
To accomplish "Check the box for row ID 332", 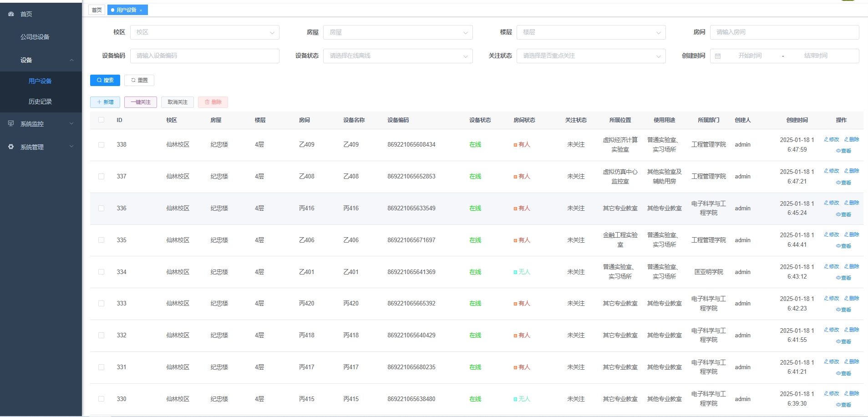I will (x=101, y=335).
